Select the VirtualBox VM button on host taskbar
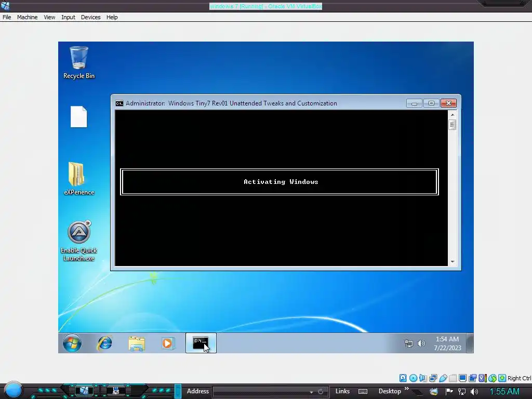Image resolution: width=532 pixels, height=399 pixels. click(x=84, y=391)
